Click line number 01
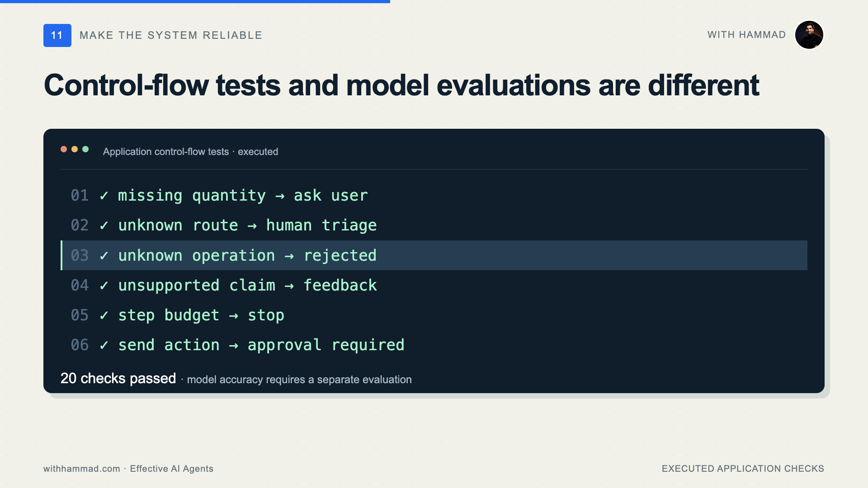 pos(80,196)
